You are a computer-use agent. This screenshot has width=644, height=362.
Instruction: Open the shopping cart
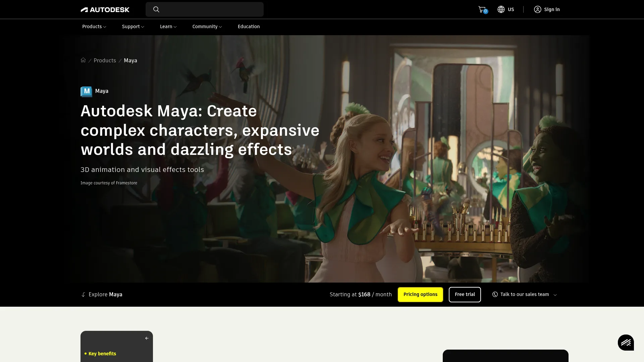coord(482,9)
